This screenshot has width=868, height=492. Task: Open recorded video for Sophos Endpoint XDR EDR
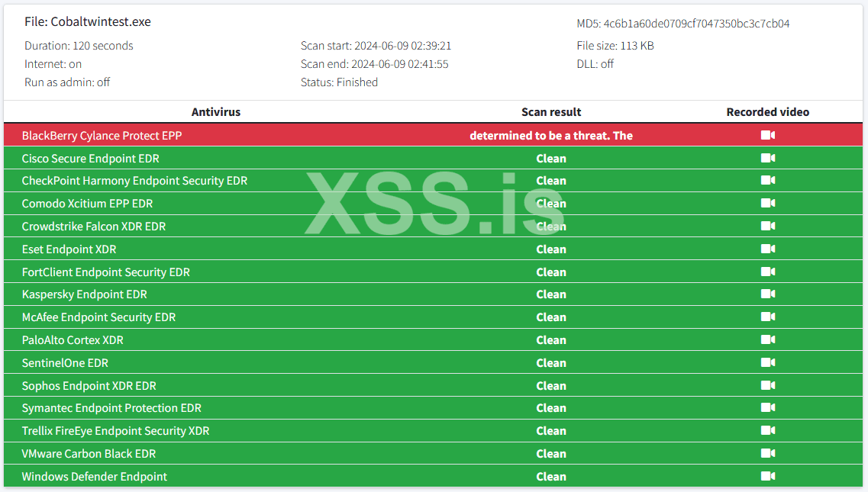pos(768,385)
